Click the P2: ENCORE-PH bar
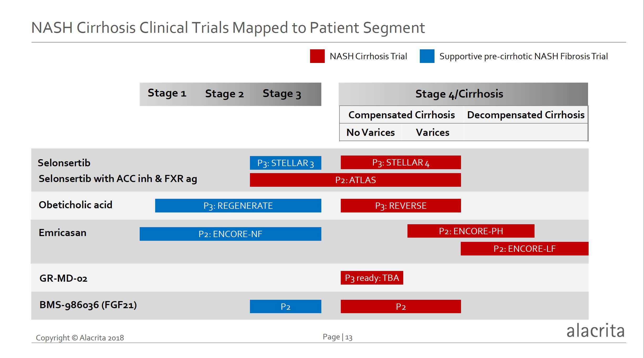 coord(471,231)
